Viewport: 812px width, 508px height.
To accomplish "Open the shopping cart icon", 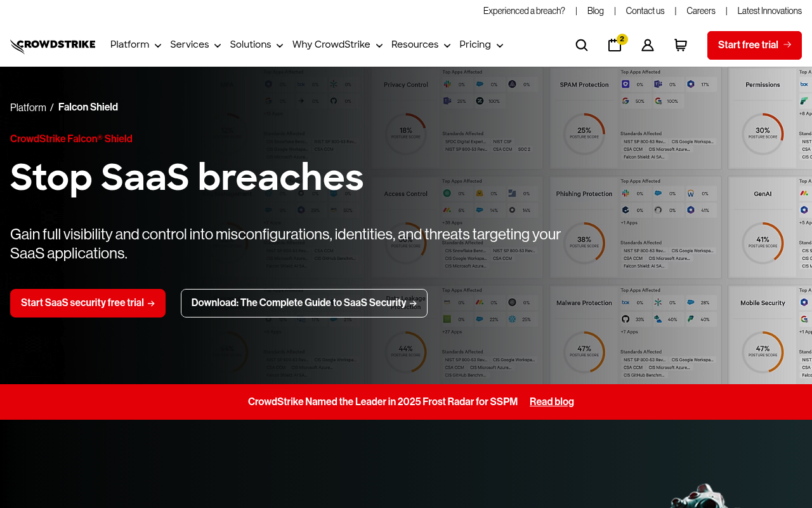I will point(681,45).
